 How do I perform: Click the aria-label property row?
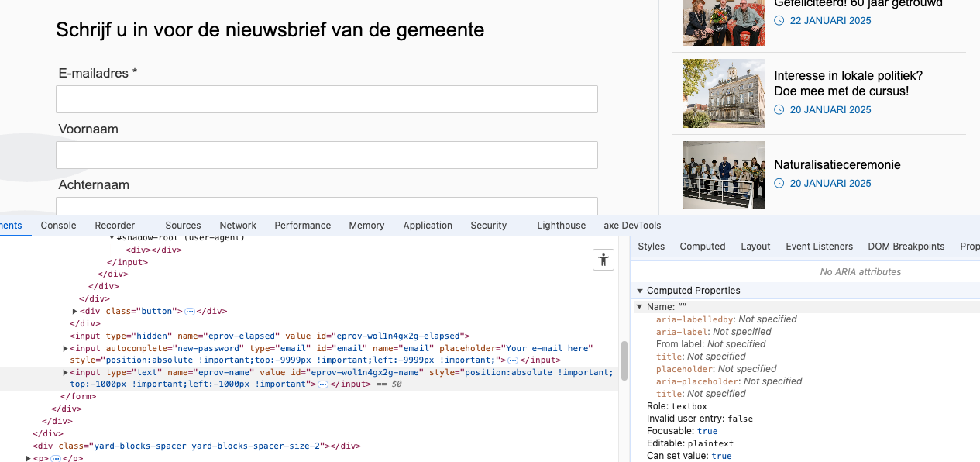click(714, 332)
